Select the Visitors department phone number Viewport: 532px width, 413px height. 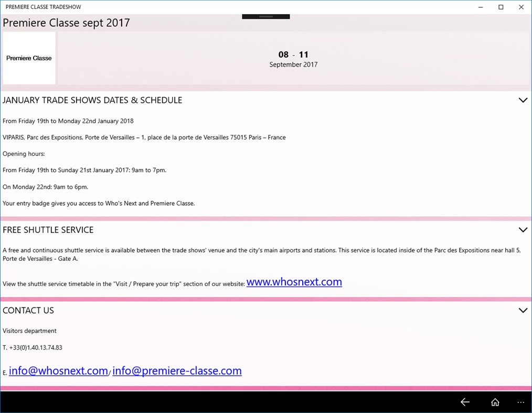[32, 347]
